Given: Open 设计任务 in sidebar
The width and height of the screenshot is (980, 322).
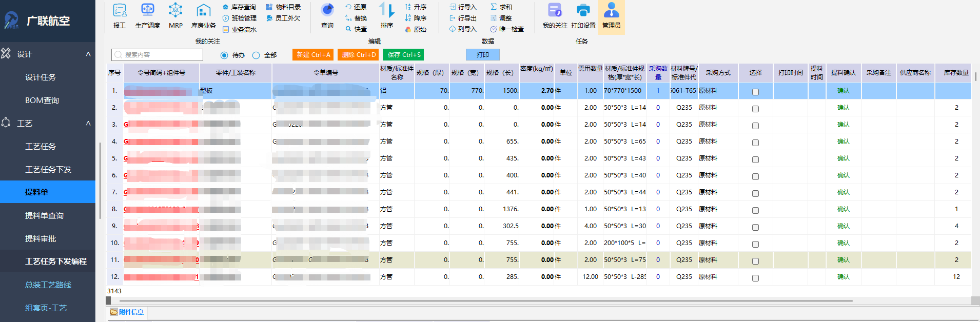Looking at the screenshot, I should [x=41, y=77].
